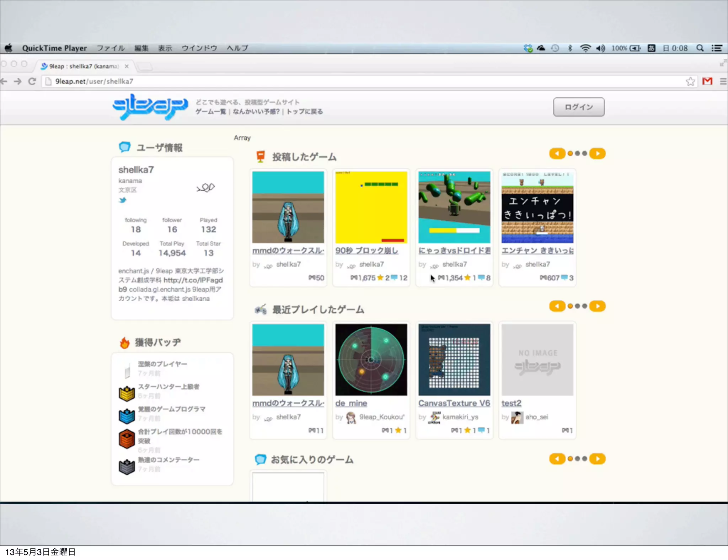Viewport: 728px width, 560px height.
Task: Click the bookmark star icon in address bar
Action: pyautogui.click(x=690, y=81)
